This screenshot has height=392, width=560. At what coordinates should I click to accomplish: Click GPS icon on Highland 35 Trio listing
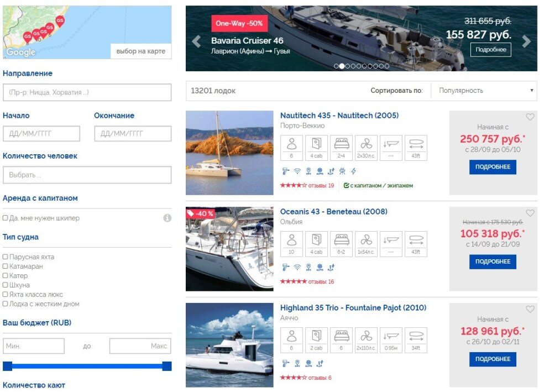click(297, 363)
